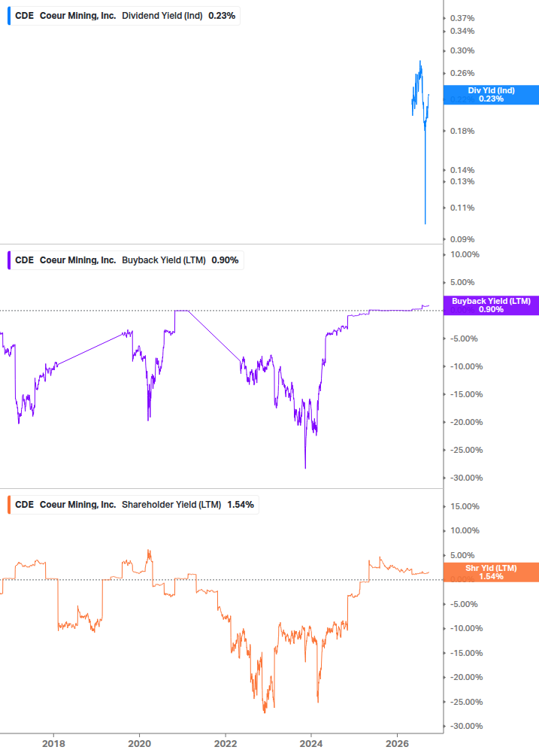
Task: Click the 15.00% shareholder axis value
Action: tap(465, 506)
